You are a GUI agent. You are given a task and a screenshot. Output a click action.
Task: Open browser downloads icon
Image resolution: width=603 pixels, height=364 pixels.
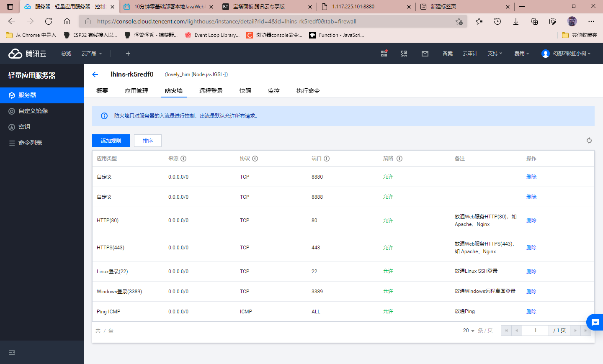point(516,21)
